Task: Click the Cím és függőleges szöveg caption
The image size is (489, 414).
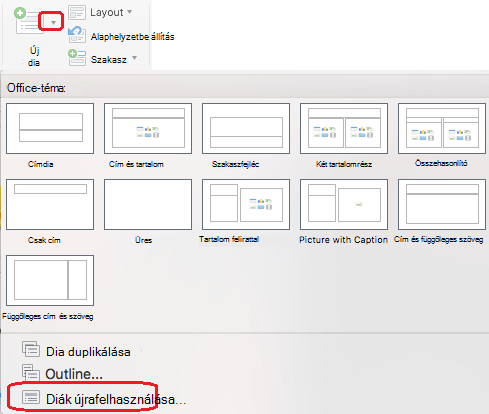Action: (438, 239)
